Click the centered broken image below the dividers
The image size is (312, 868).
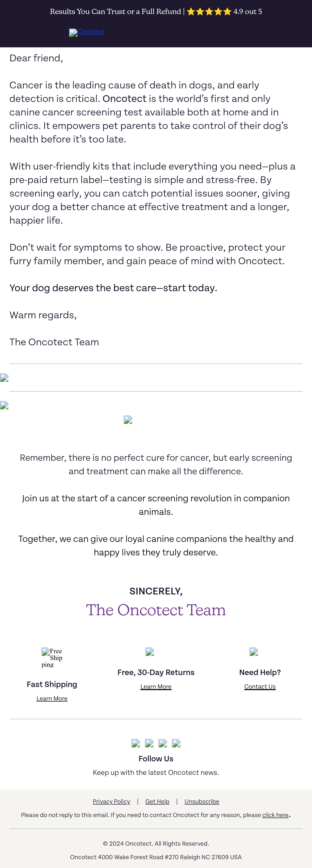tap(128, 419)
